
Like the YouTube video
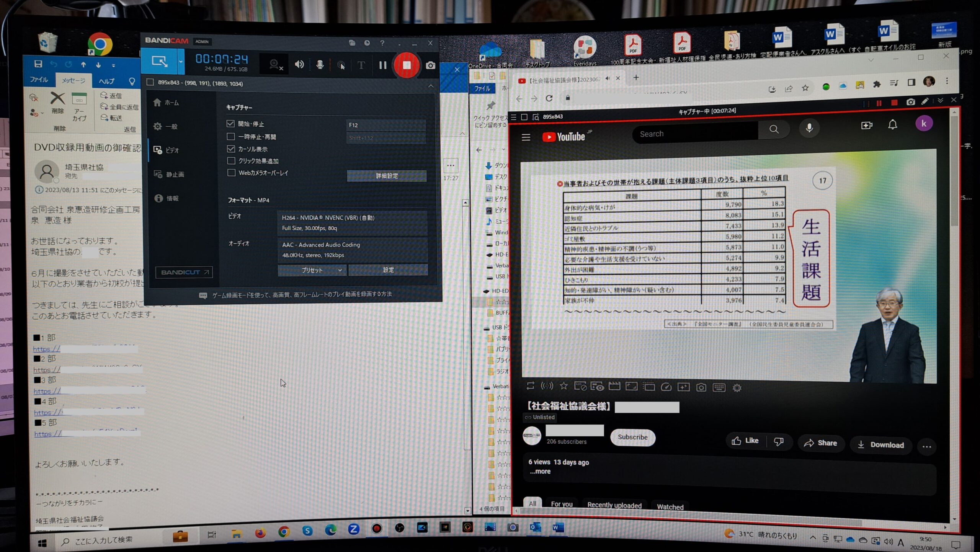click(x=745, y=441)
